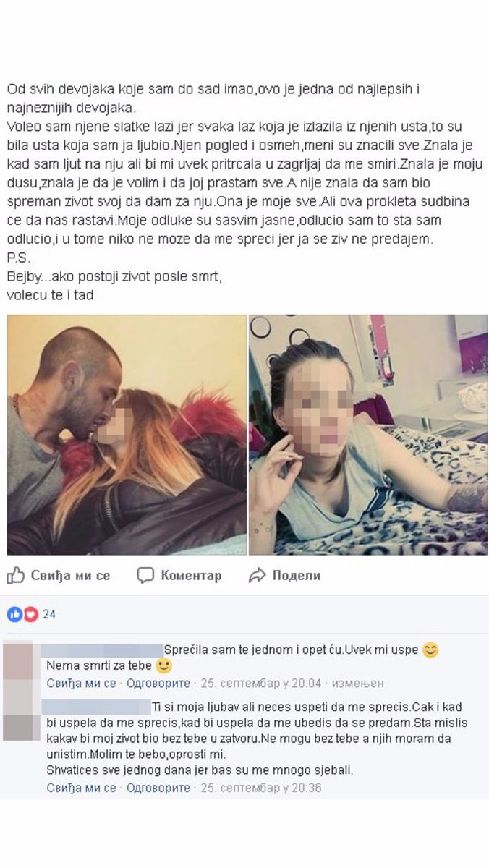
Task: Open the red heart reaction icon
Action: 30,615
